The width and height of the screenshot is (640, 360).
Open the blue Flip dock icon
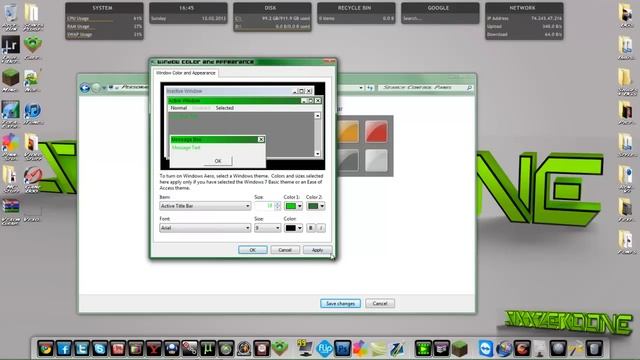click(x=324, y=349)
